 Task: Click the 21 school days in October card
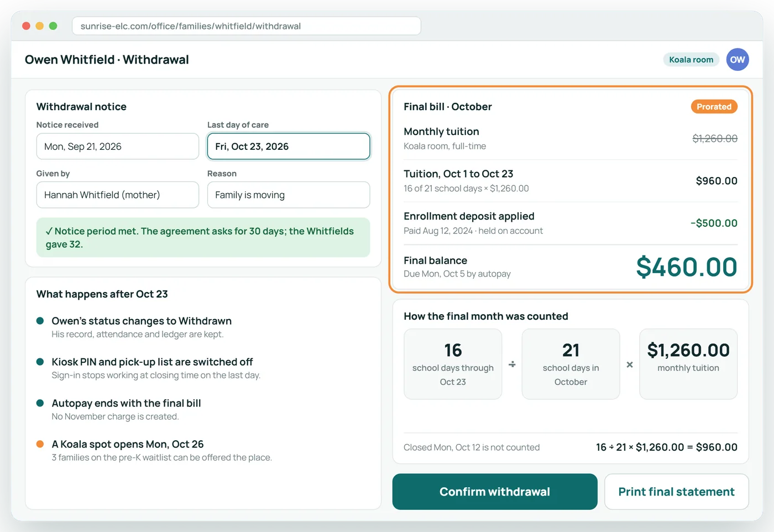point(571,364)
